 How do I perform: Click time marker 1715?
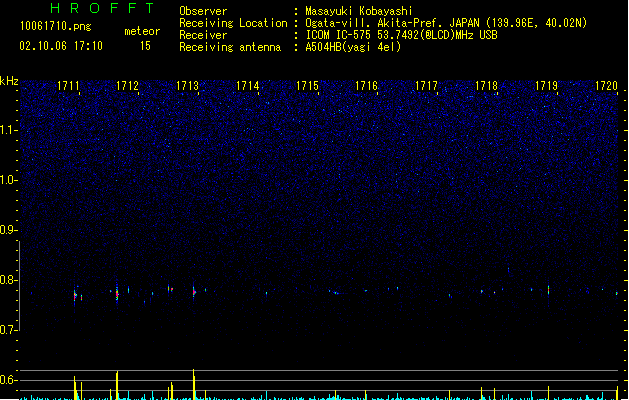click(x=307, y=86)
